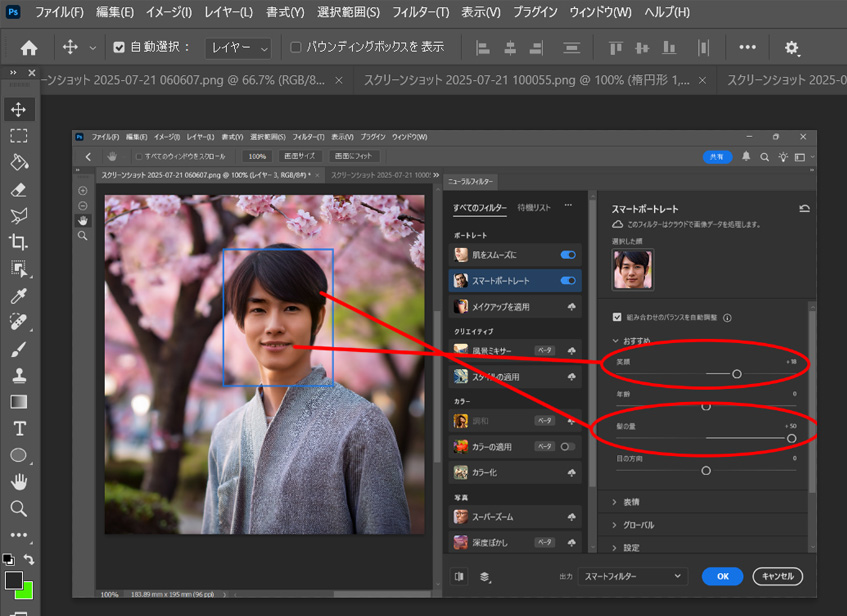Select the Eraser tool
The width and height of the screenshot is (847, 616).
tap(19, 189)
